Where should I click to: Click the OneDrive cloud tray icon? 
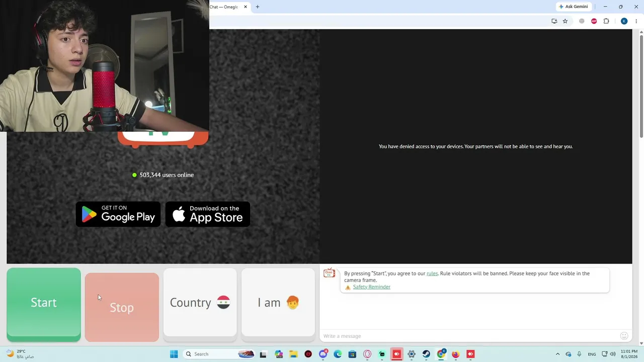569,354
